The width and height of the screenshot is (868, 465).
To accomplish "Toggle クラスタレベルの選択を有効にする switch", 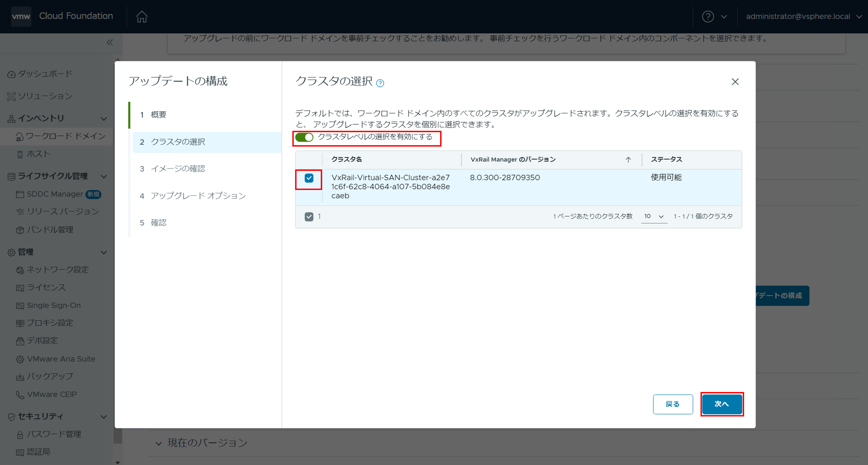I will 304,137.
